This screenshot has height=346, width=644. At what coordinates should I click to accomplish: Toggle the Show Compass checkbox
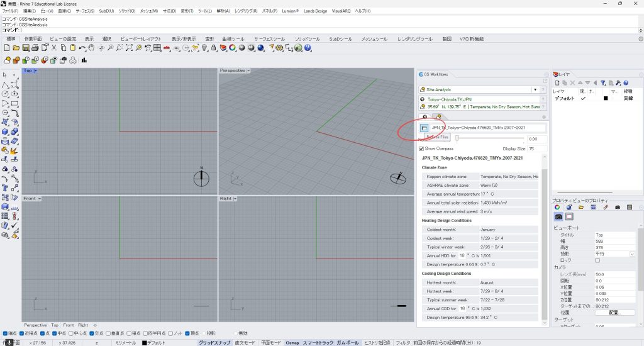coord(423,148)
